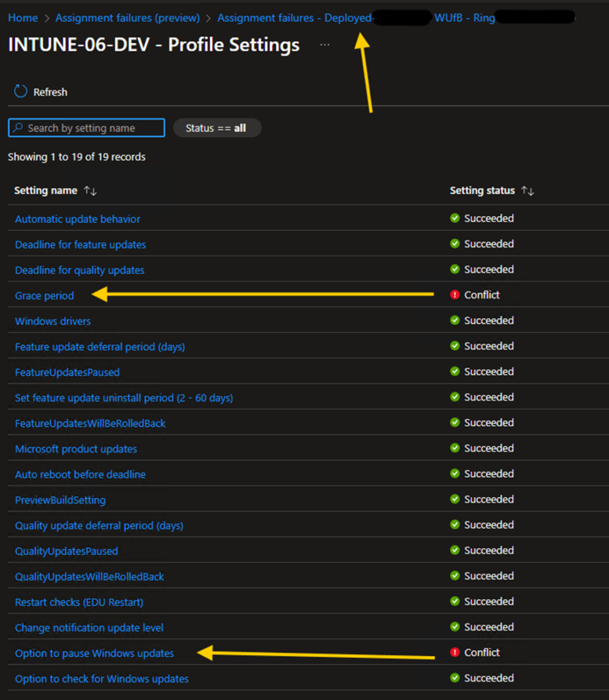
Task: Click the Setting status column header
Action: click(x=482, y=191)
